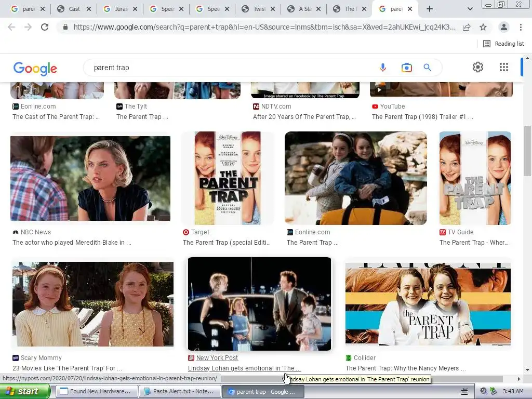
Task: Close the Cast tab
Action: click(x=89, y=9)
